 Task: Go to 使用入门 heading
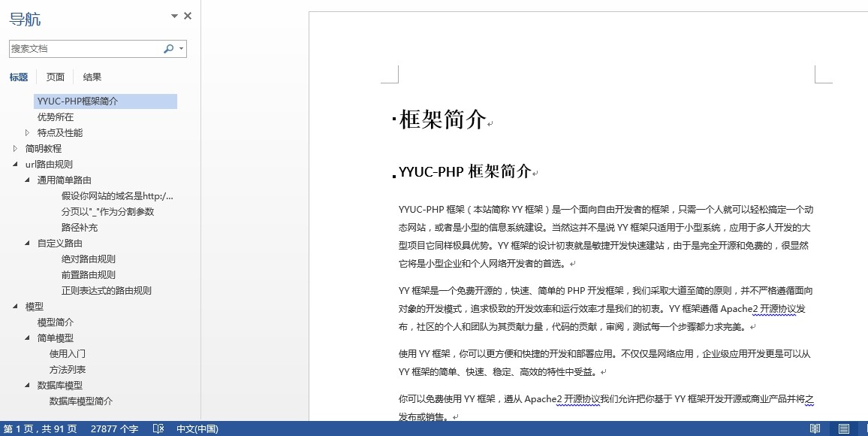click(68, 353)
